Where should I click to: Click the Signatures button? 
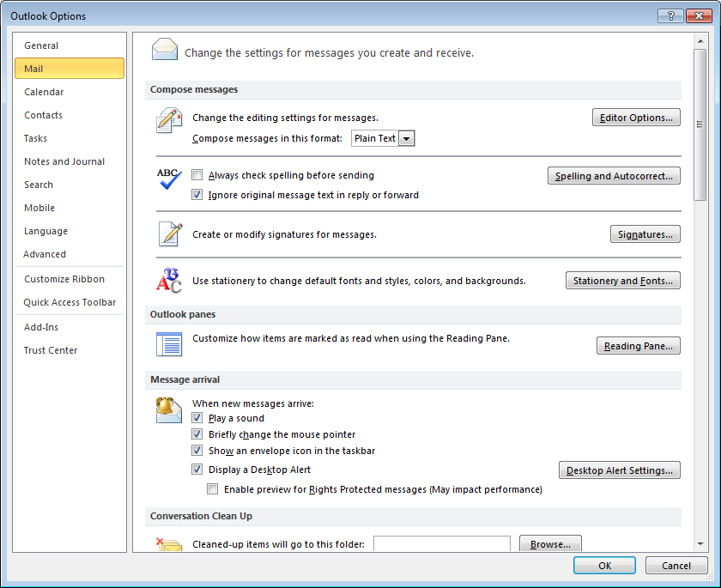[x=645, y=234]
